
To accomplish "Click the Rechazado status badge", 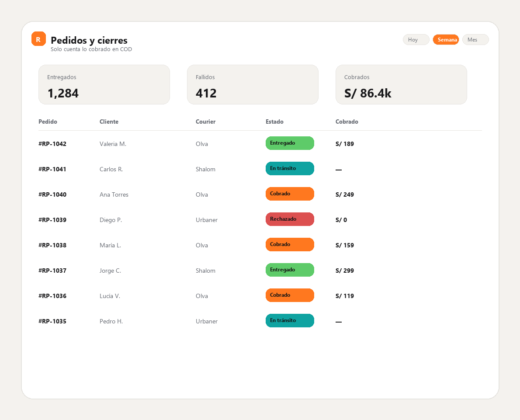I will 290,219.
